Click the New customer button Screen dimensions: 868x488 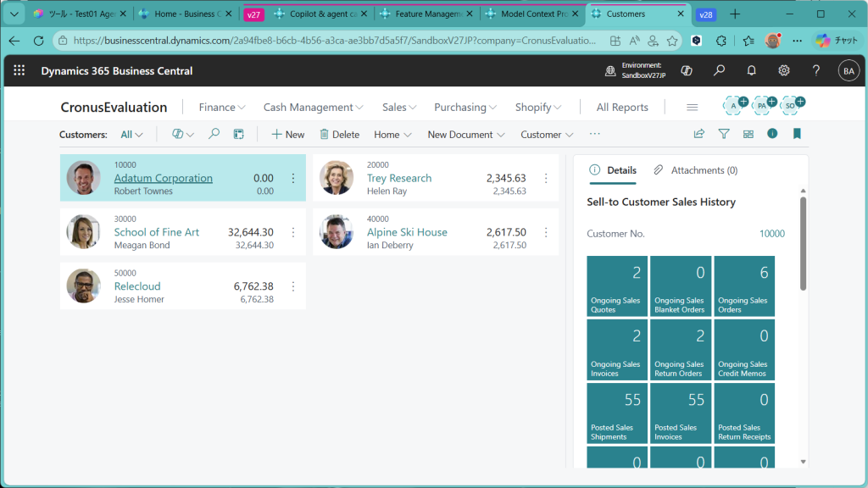tap(288, 134)
